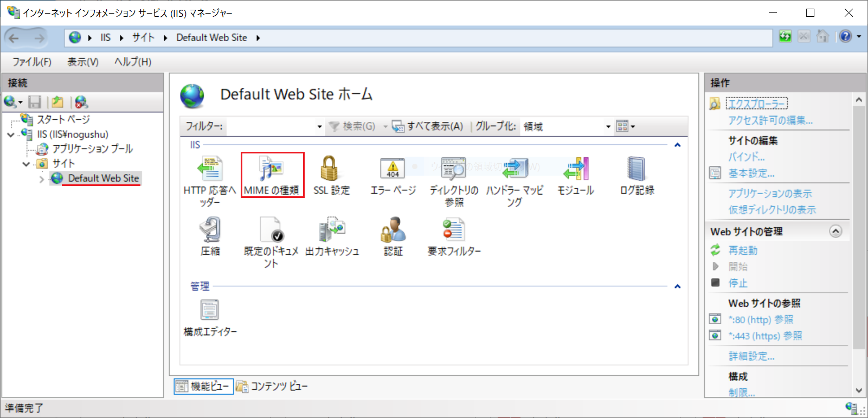Open the blue help question mark icon
Screen dimensions: 868x418
(x=845, y=36)
